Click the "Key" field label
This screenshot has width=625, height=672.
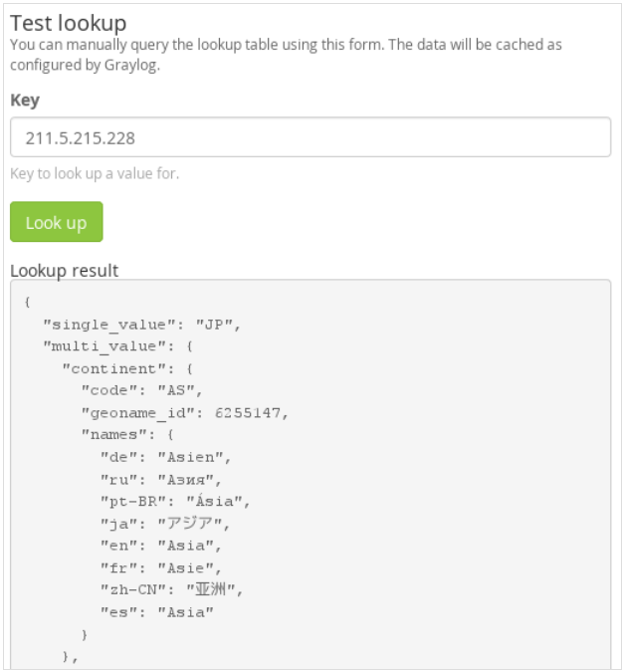coord(25,102)
